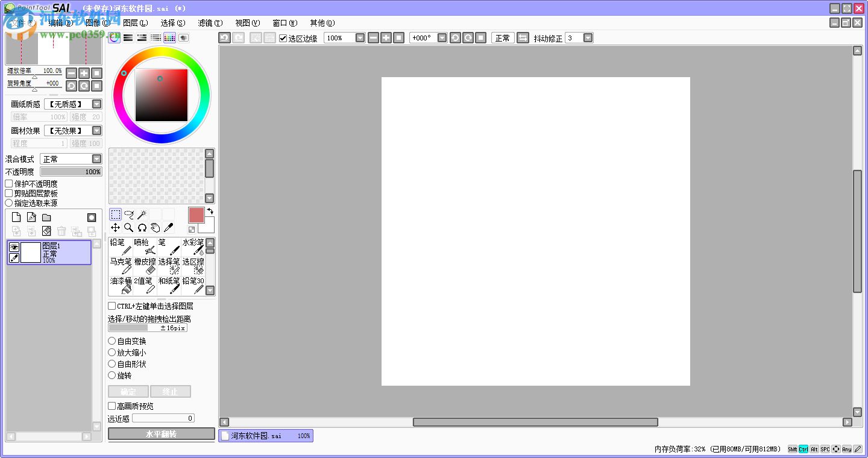
Task: Check CTRL+左键单击选择图层 checkbox
Action: 112,306
